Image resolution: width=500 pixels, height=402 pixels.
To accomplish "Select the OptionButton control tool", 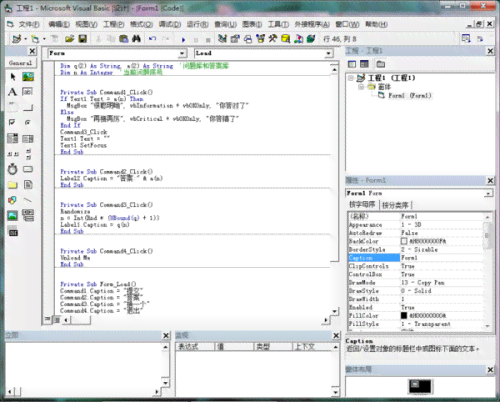I will pos(28,123).
